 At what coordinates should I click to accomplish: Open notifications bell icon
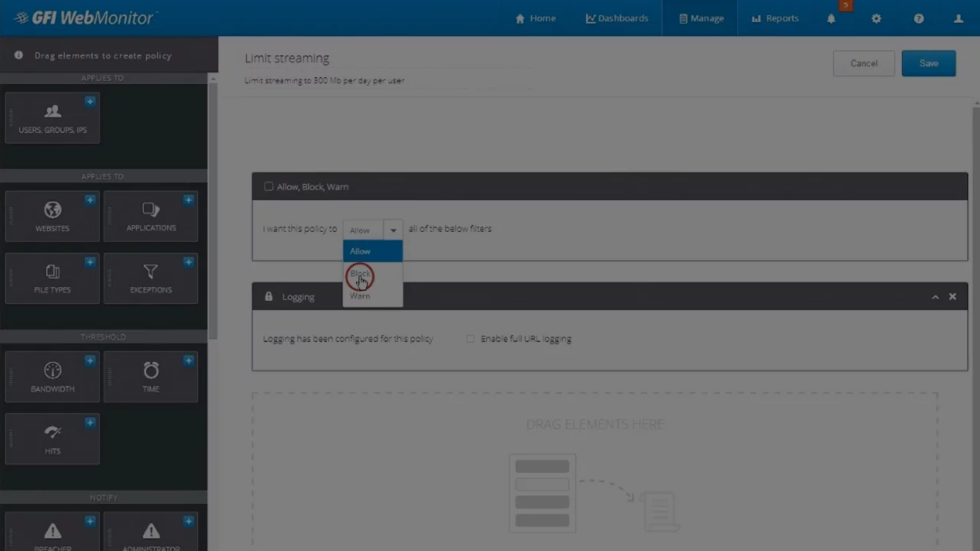click(831, 18)
